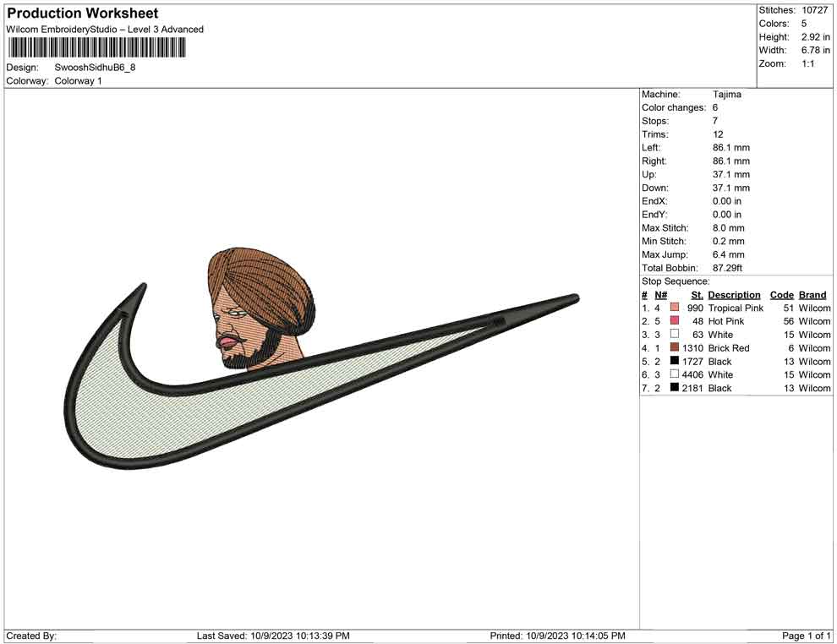Click stitch count 4406 in row 6
This screenshot has height=644, width=837.
tap(692, 374)
